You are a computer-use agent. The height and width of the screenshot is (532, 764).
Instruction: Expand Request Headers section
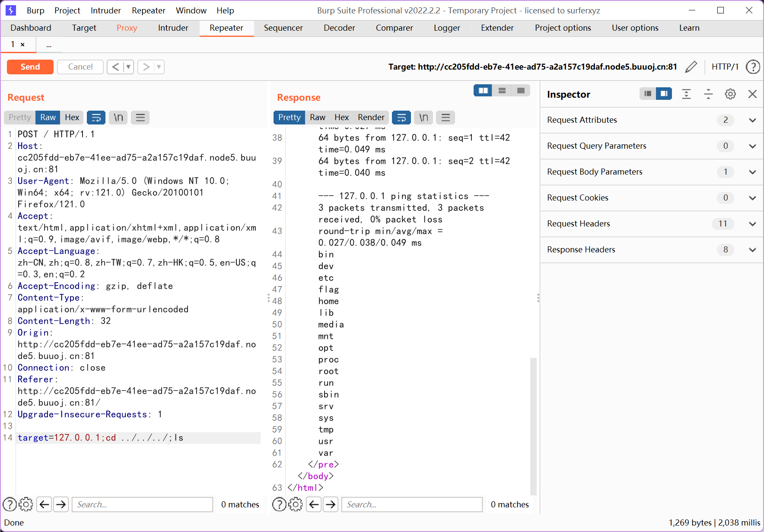coord(652,224)
